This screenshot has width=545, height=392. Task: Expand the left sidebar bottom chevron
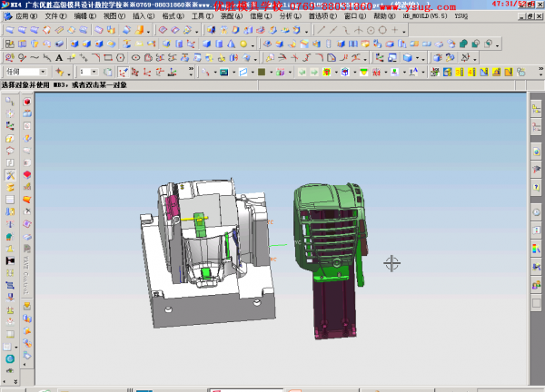pos(15,381)
